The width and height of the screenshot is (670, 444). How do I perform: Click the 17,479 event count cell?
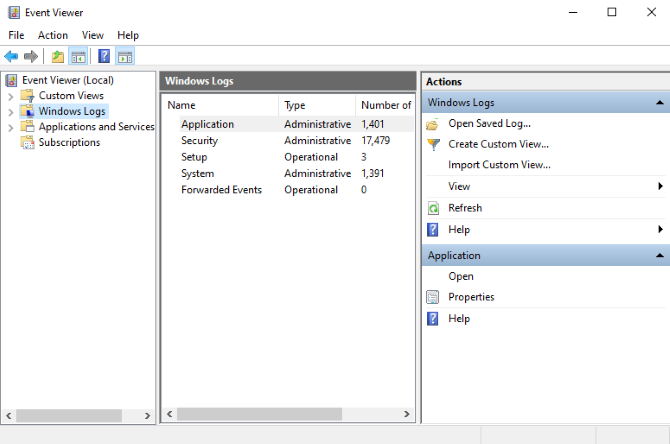376,141
